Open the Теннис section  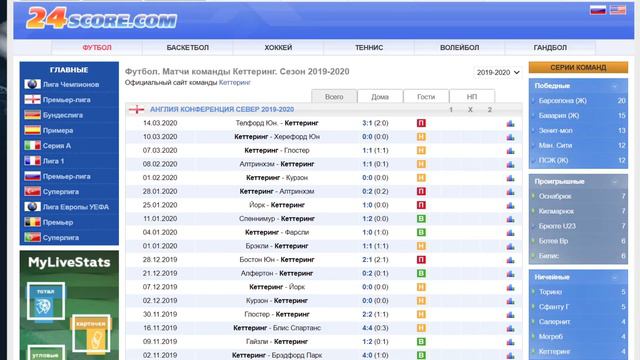(x=369, y=48)
